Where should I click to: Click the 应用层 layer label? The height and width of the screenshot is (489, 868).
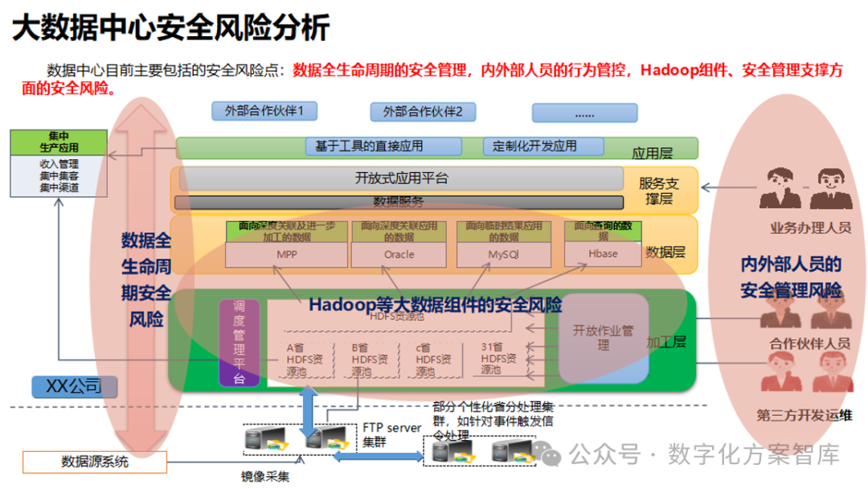(652, 154)
